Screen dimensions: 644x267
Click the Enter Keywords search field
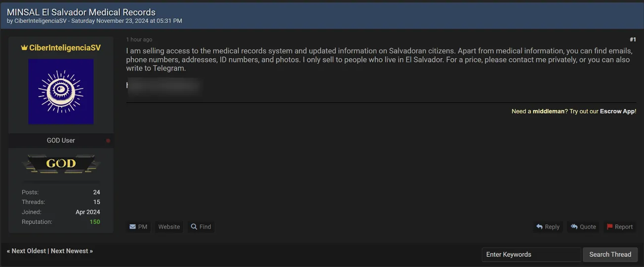[531, 255]
